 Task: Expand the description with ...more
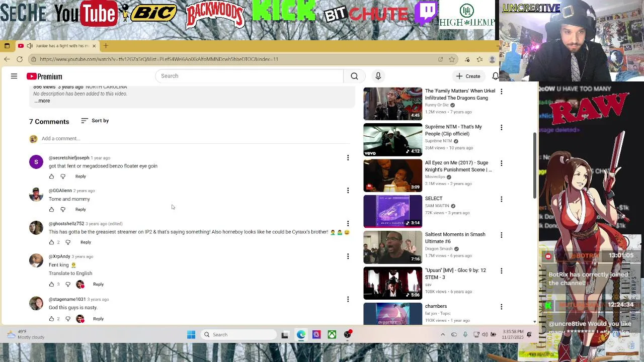[x=42, y=101]
